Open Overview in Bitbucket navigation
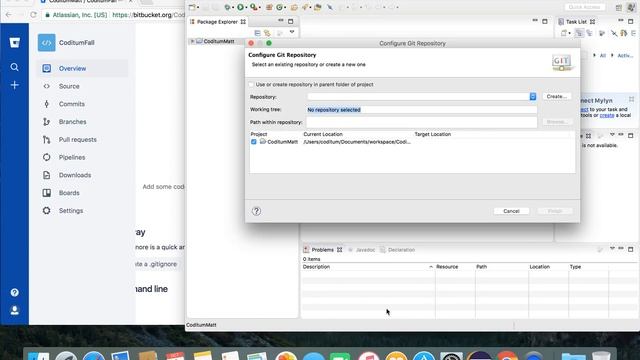 point(83,69)
